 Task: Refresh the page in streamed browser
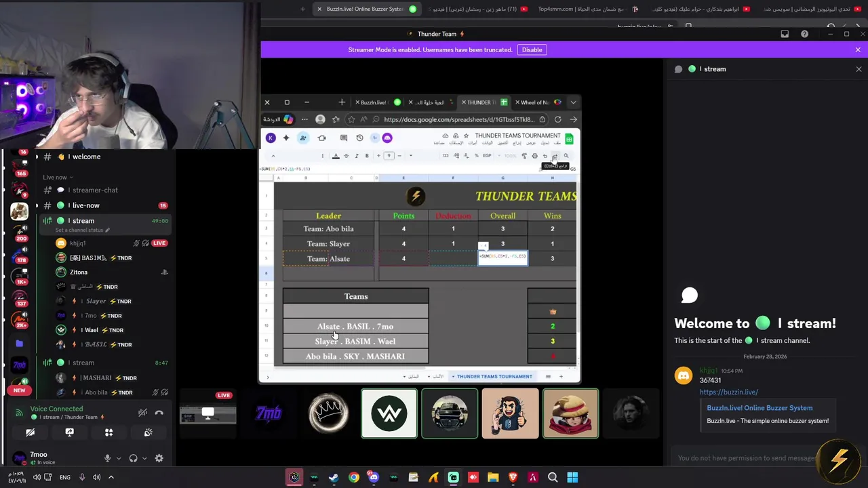557,119
